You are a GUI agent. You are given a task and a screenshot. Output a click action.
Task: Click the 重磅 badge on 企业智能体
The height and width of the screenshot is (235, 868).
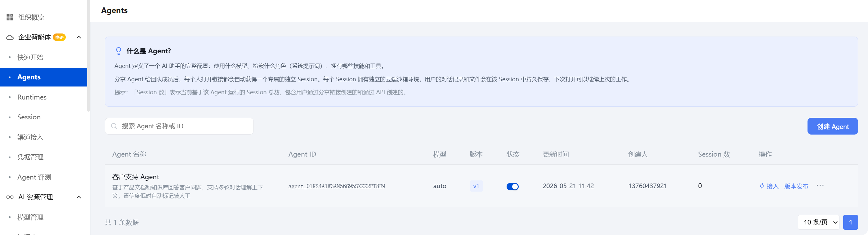[59, 38]
